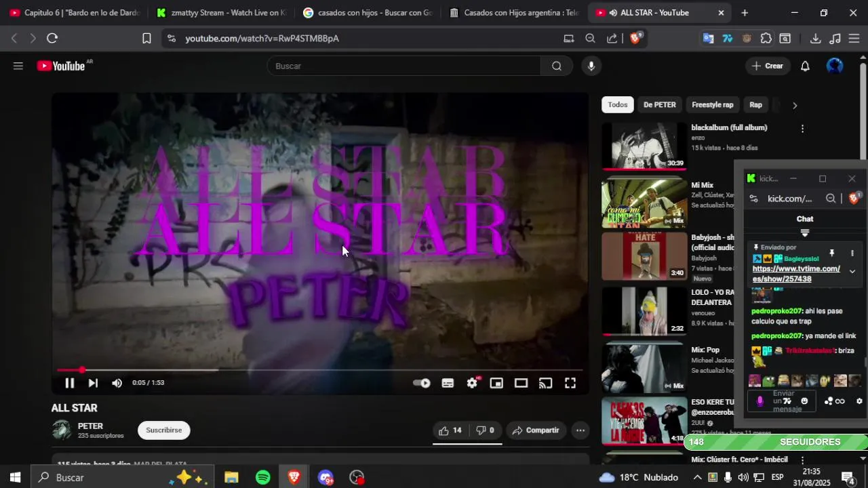Image resolution: width=868 pixels, height=488 pixels.
Task: Open a new browser tab
Action: tap(745, 13)
